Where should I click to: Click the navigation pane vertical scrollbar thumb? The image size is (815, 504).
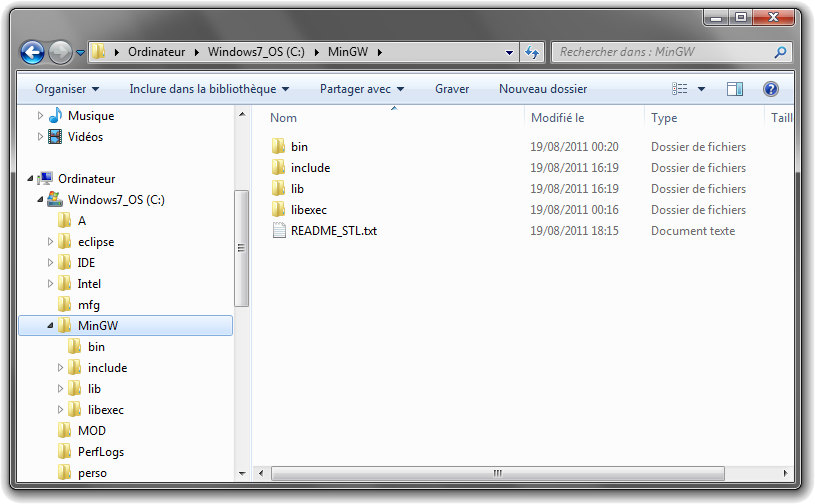[x=241, y=248]
